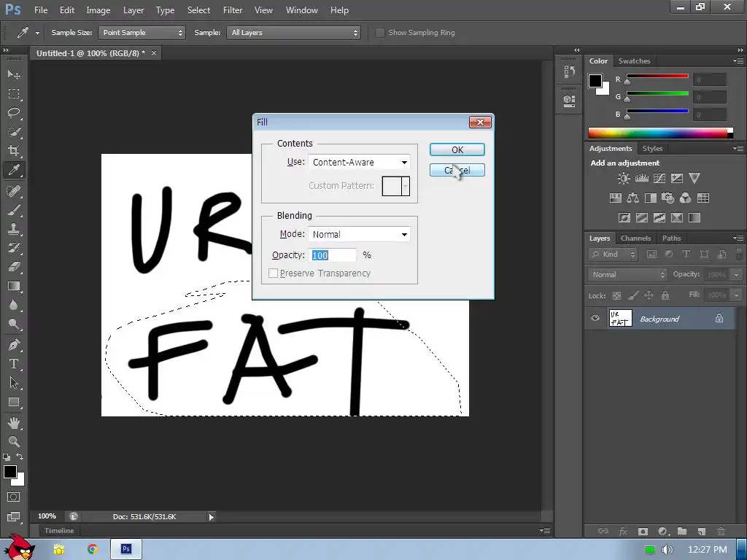747x560 pixels.
Task: Select the Quick Selection tool
Action: point(14,132)
